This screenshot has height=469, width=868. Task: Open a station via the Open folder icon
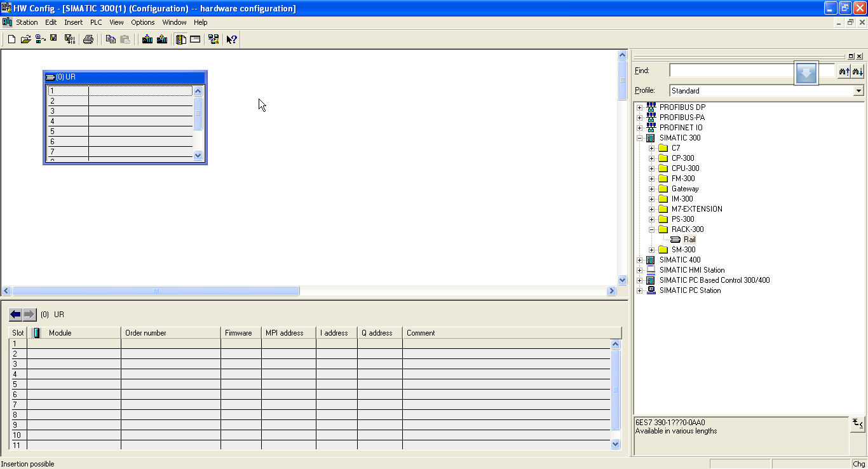25,39
